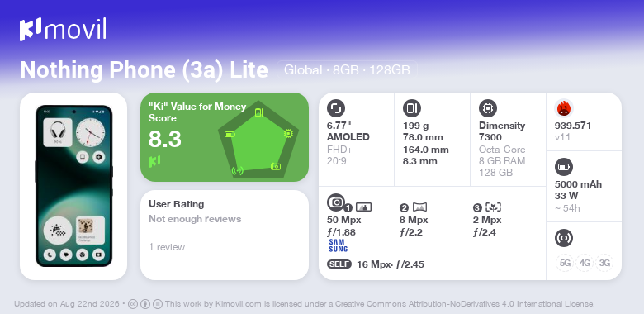
Task: Click the Samsung sensor brand logo
Action: pos(338,245)
